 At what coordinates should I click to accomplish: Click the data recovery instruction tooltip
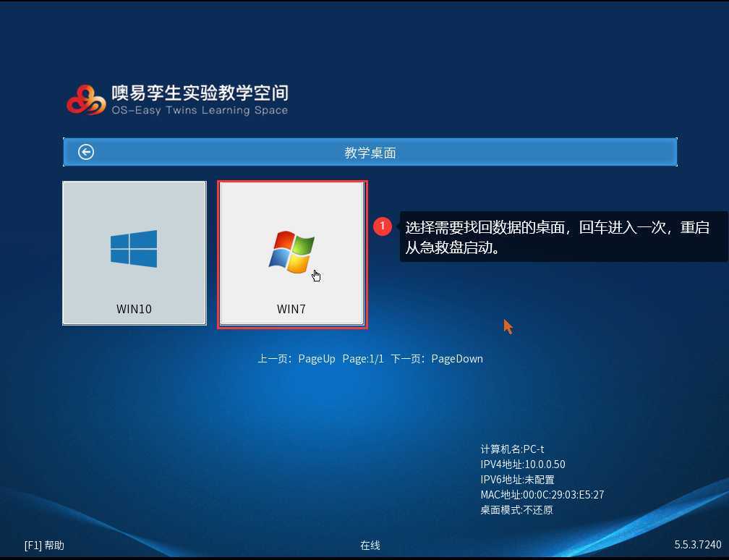pos(557,238)
